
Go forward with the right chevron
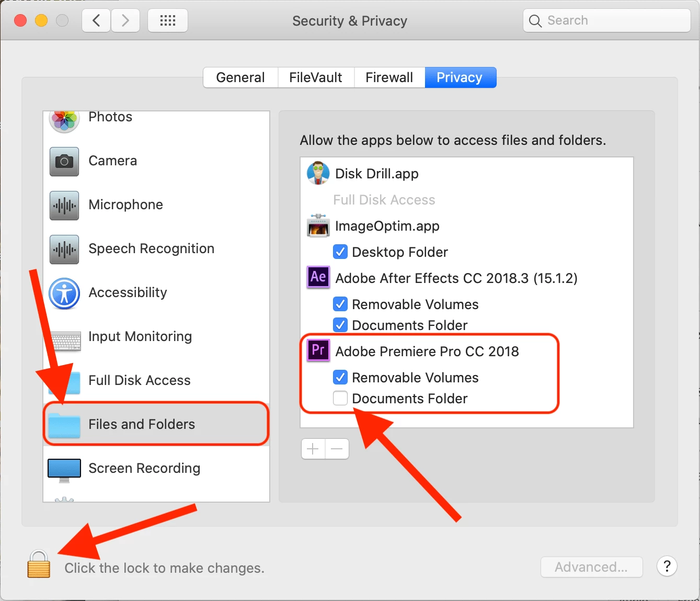[x=125, y=20]
